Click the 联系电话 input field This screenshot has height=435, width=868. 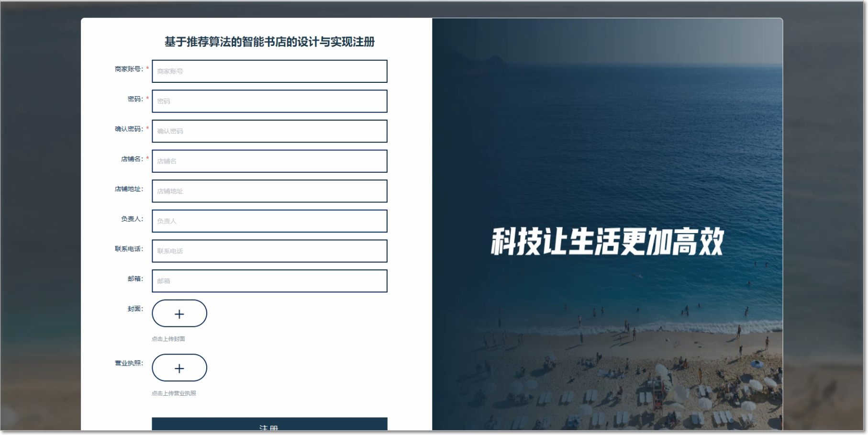point(269,251)
